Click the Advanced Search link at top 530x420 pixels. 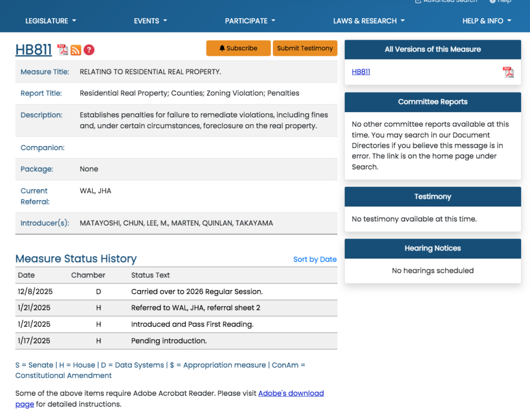click(449, 2)
